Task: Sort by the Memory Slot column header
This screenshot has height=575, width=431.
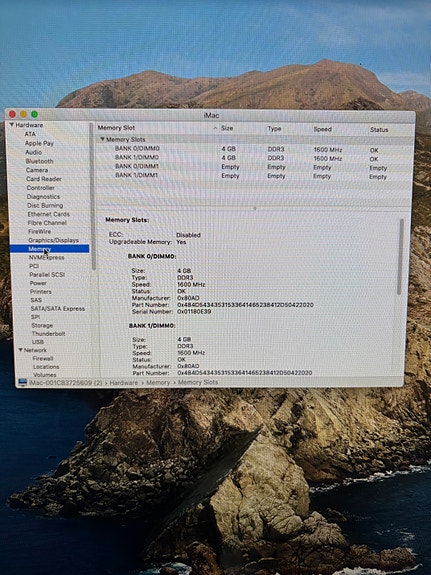Action: [116, 128]
